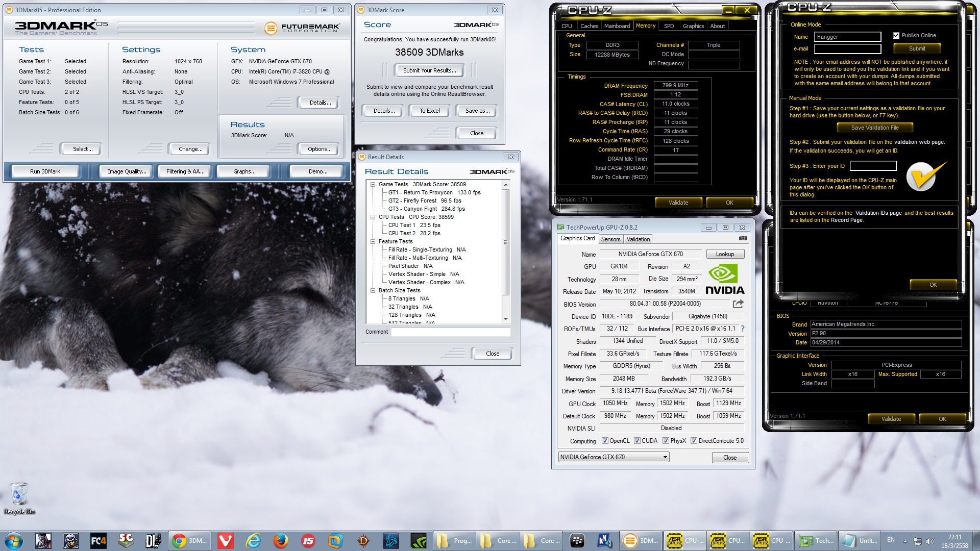
Task: Switch to the Sensors tab in GPU-Z
Action: [610, 239]
